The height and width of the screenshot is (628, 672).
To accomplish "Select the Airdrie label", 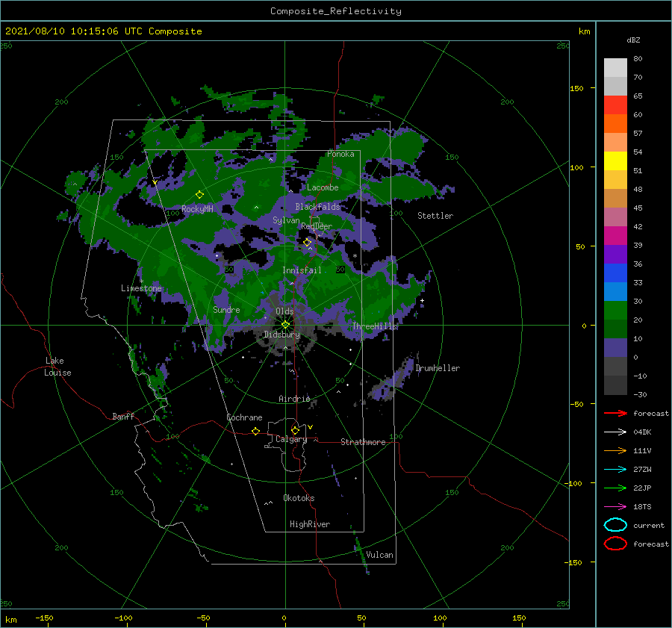I will pyautogui.click(x=294, y=399).
